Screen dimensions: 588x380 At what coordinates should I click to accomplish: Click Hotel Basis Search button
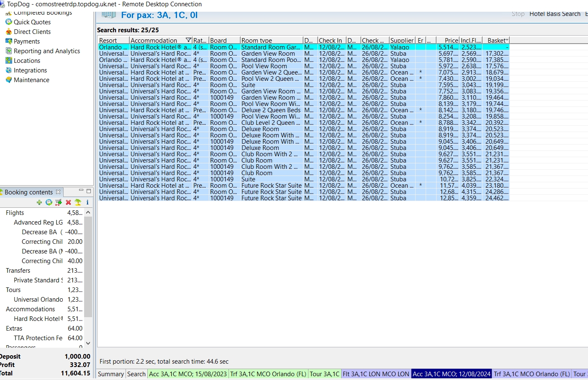tap(555, 14)
